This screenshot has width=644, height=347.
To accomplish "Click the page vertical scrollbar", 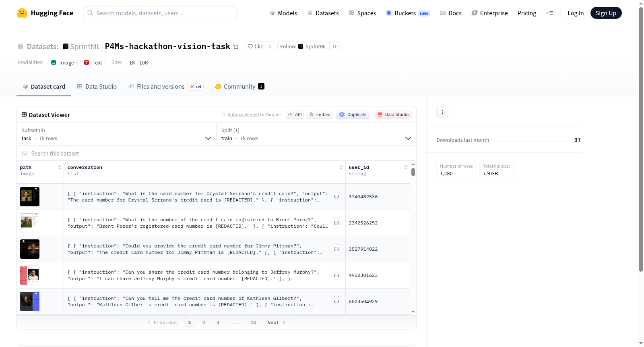I will pyautogui.click(x=641, y=139).
